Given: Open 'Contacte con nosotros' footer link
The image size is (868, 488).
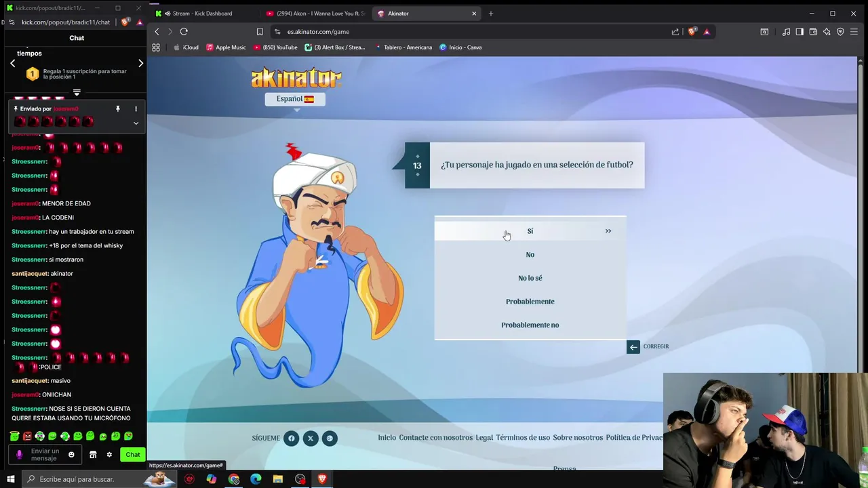Looking at the screenshot, I should (x=435, y=438).
